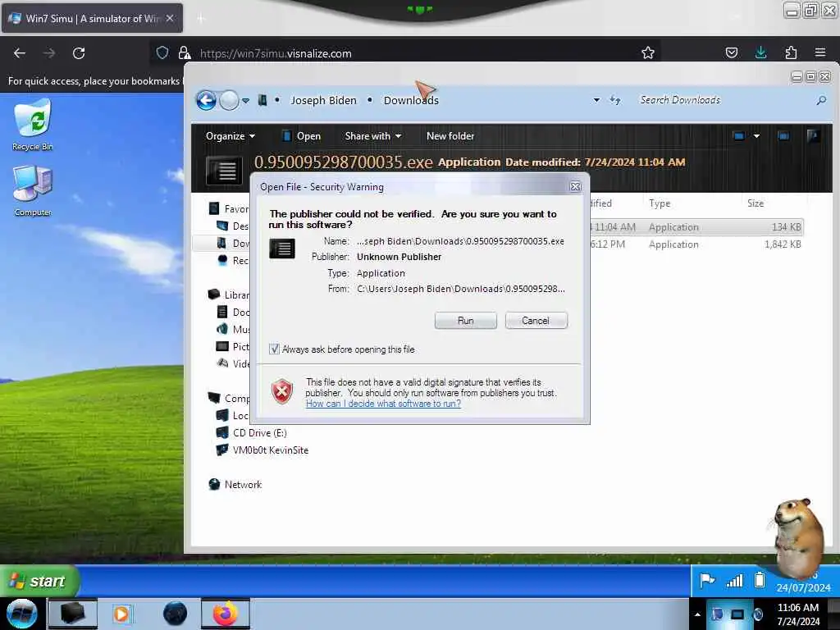This screenshot has height=630, width=840.
Task: Sort files by Type column header
Action: (660, 203)
